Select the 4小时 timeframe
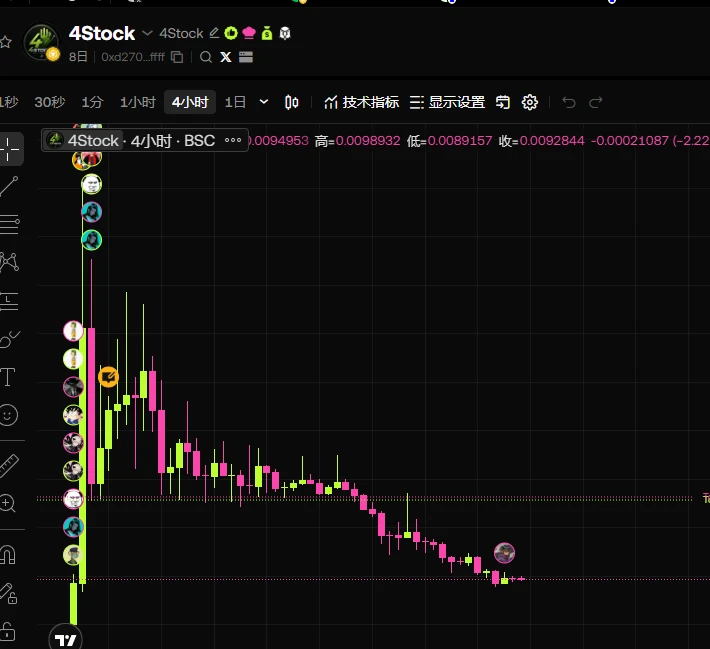The width and height of the screenshot is (710, 649). point(190,102)
